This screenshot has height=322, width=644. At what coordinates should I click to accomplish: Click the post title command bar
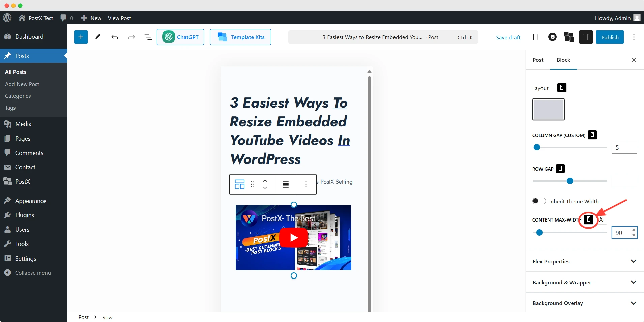tap(383, 37)
